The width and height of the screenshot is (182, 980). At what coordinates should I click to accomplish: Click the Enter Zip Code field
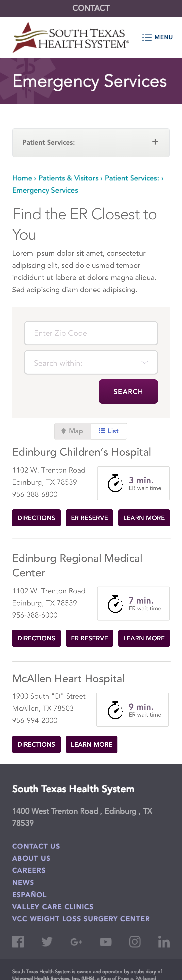click(91, 333)
